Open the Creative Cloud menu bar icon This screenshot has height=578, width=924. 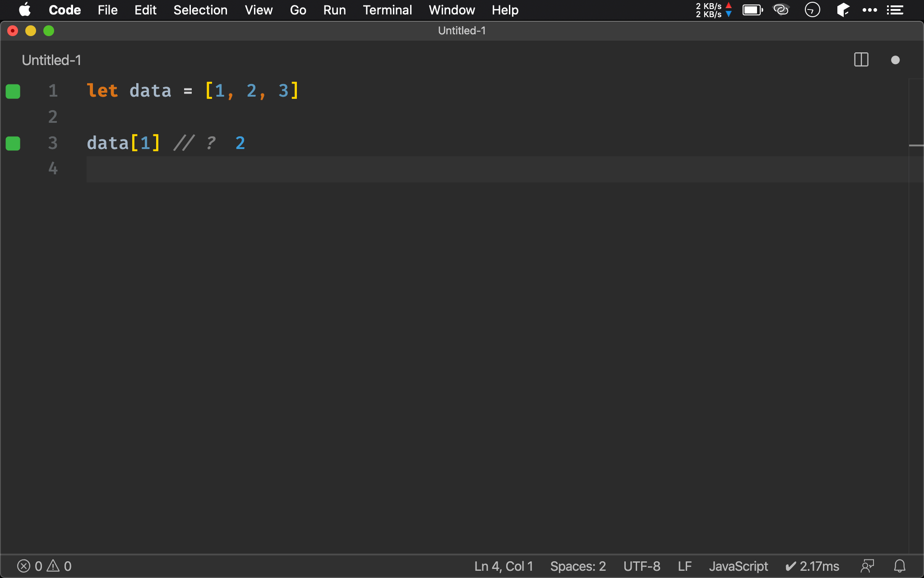click(781, 10)
